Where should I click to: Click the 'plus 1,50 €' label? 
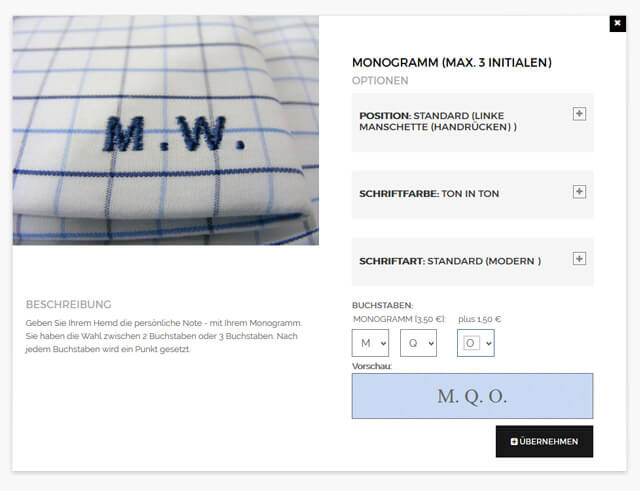point(480,319)
